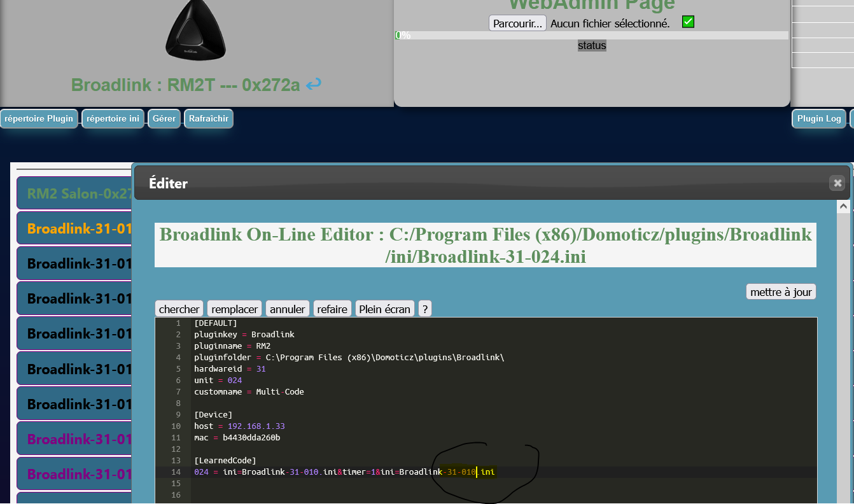This screenshot has width=854, height=504.
Task: Click the [LearnedCode] section header line
Action: pyautogui.click(x=225, y=460)
